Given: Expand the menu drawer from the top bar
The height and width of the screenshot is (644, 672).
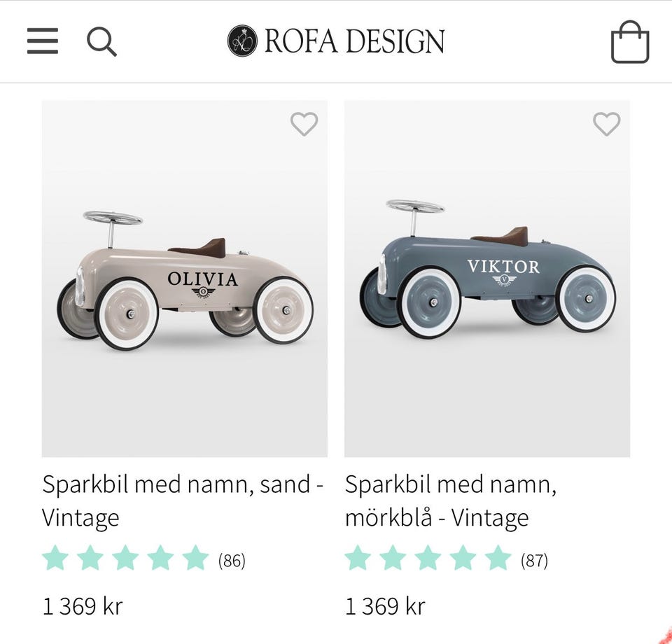Looking at the screenshot, I should coord(42,41).
